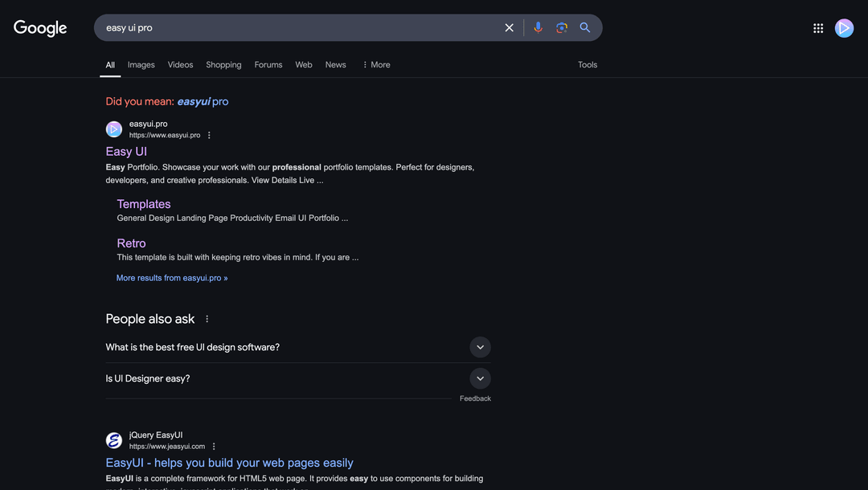Click the magnifying glass search icon

(585, 28)
